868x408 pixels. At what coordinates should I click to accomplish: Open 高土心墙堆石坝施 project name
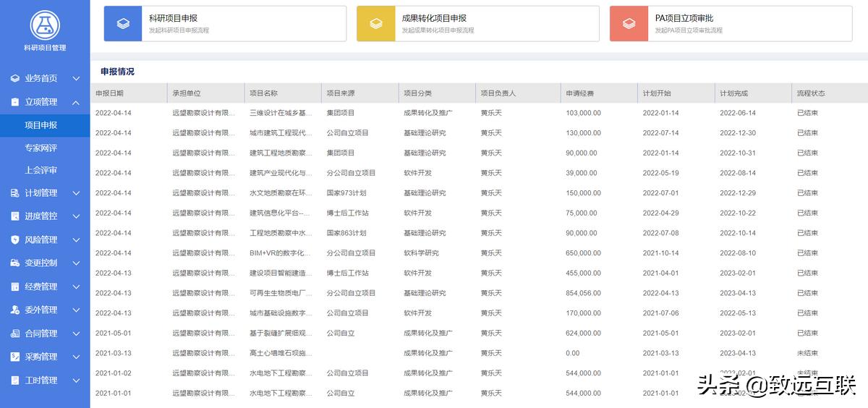281,353
